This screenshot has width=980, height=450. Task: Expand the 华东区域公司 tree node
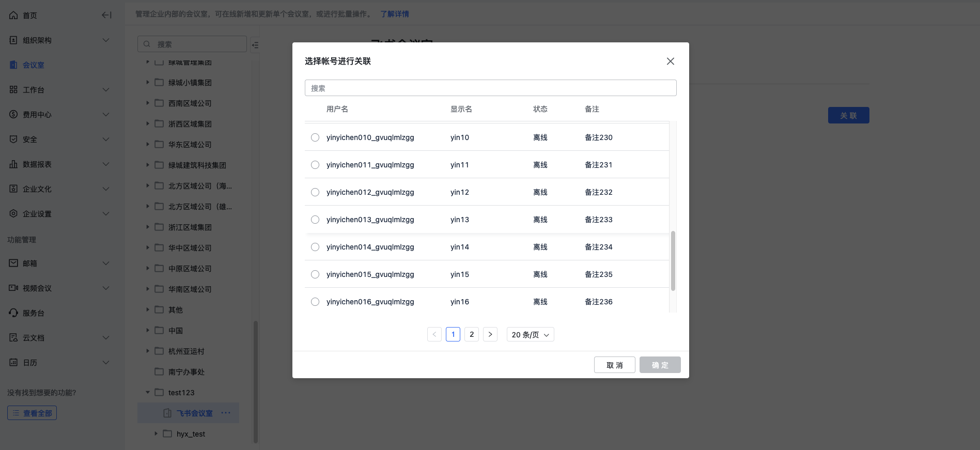coord(147,144)
